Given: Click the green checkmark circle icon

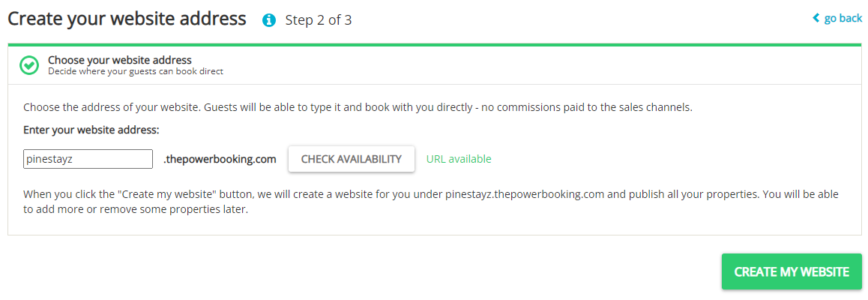Looking at the screenshot, I should pos(28,64).
